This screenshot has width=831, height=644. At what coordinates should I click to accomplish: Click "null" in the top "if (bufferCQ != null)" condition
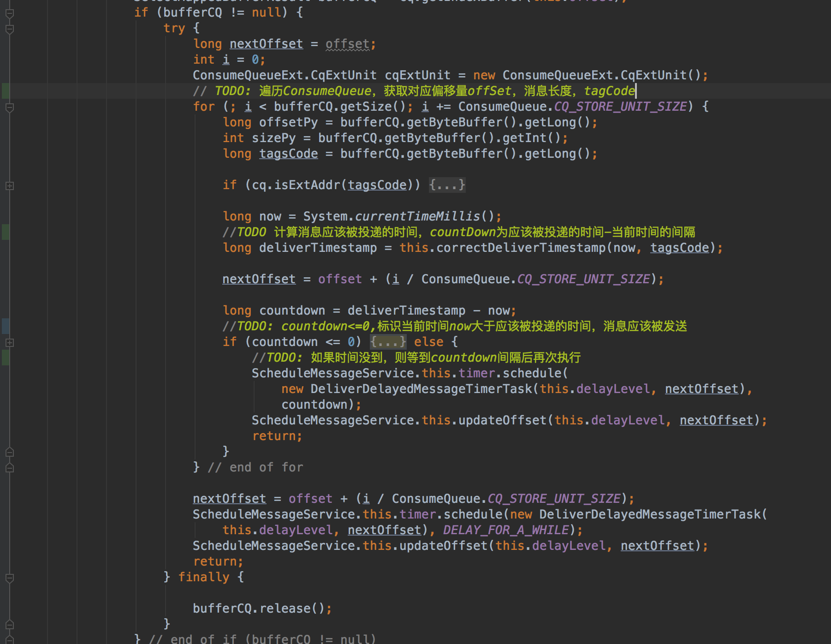click(267, 12)
